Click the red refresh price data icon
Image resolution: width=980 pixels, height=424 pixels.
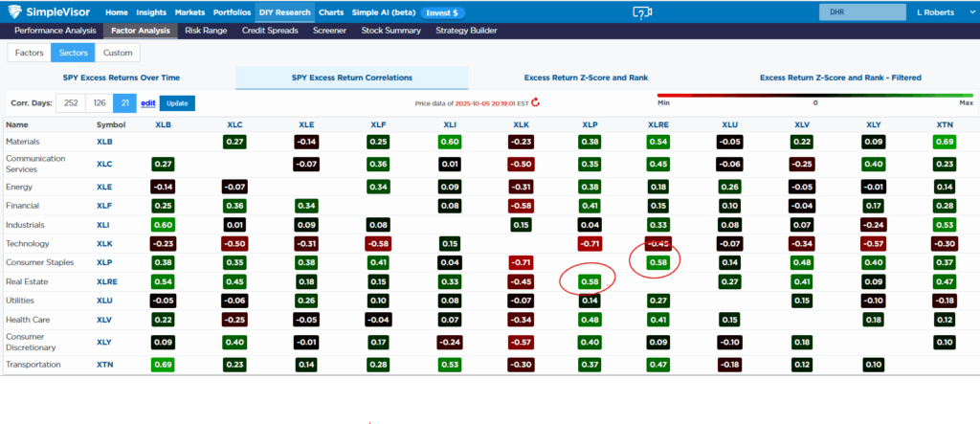pos(535,102)
